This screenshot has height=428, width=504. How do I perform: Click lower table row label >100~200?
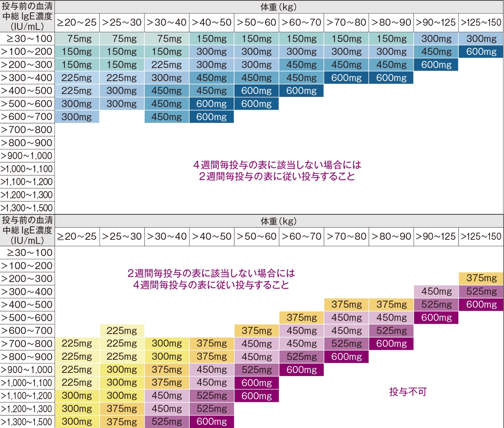(27, 266)
